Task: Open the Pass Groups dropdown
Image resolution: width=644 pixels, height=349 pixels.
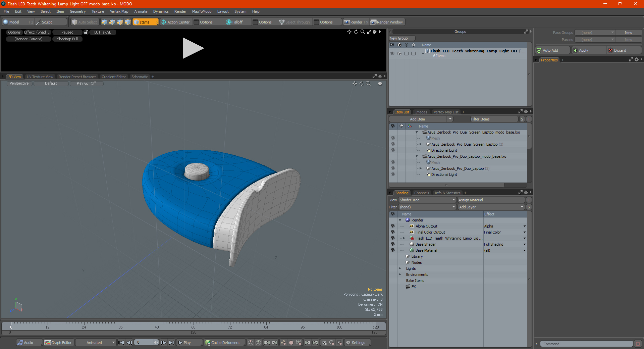Action: tap(595, 33)
